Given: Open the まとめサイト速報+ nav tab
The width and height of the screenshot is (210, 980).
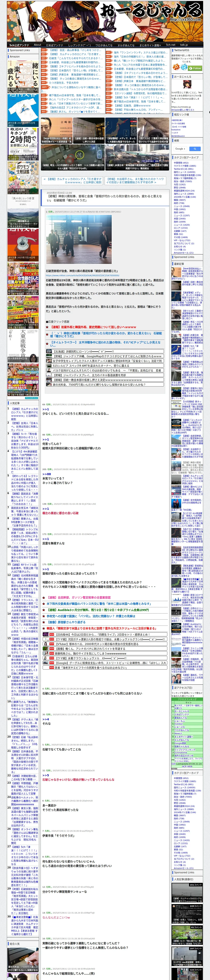Looking at the screenshot, I should pos(150,45).
